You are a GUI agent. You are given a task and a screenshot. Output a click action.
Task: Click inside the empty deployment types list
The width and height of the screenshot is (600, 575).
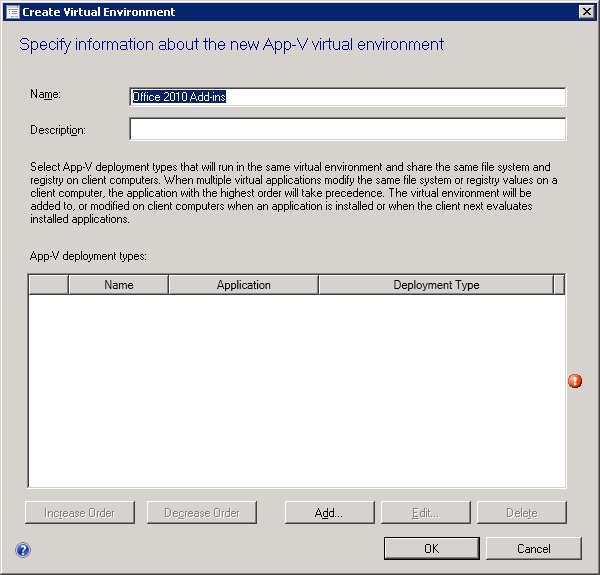coord(296,390)
